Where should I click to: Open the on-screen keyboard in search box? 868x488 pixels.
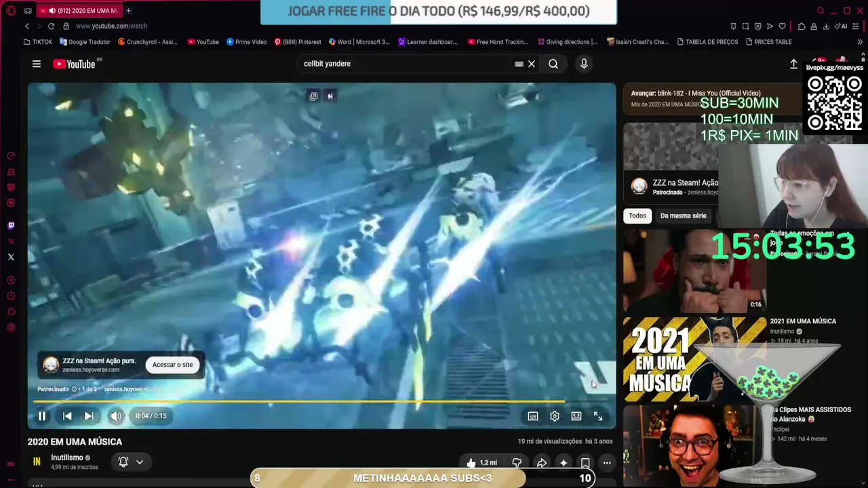pyautogui.click(x=519, y=64)
